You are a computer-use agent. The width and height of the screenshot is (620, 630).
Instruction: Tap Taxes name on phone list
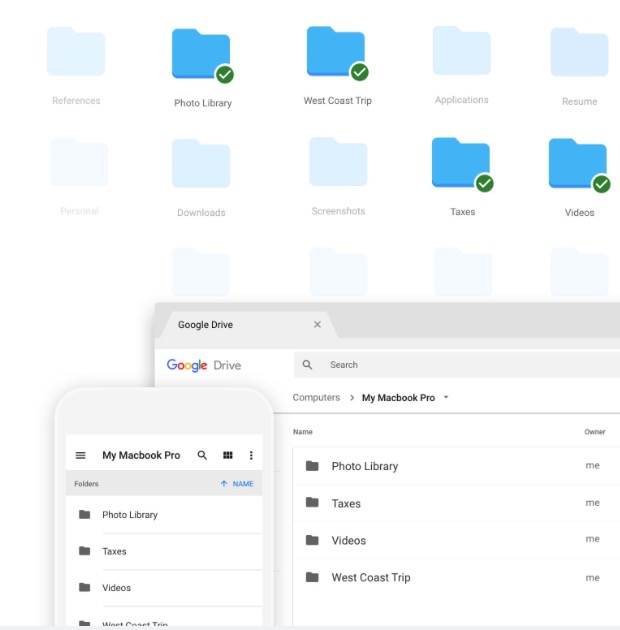(x=114, y=551)
